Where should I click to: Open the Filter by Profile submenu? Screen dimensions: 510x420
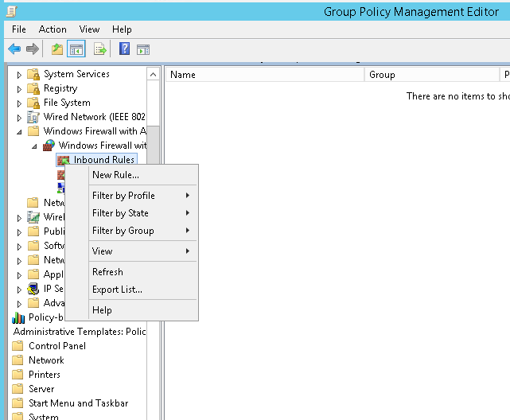[142, 196]
